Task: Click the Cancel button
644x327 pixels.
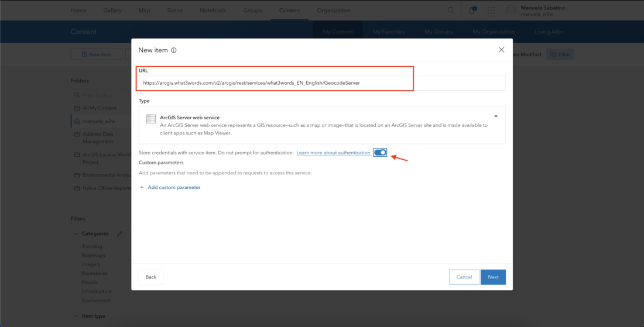Action: (464, 277)
